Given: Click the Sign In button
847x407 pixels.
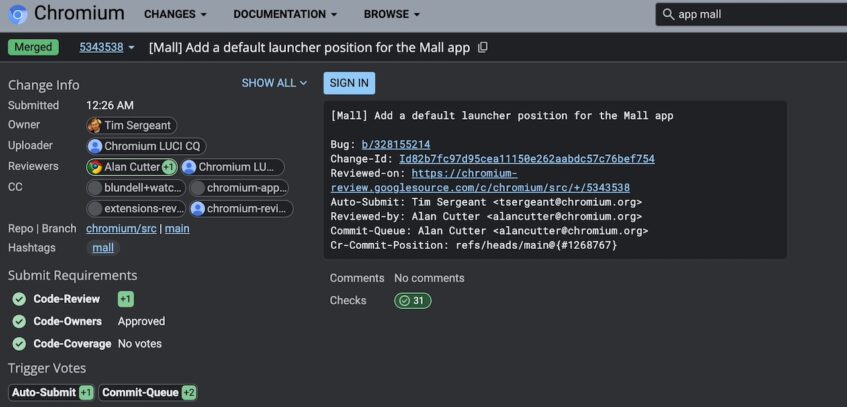Looking at the screenshot, I should coord(349,83).
